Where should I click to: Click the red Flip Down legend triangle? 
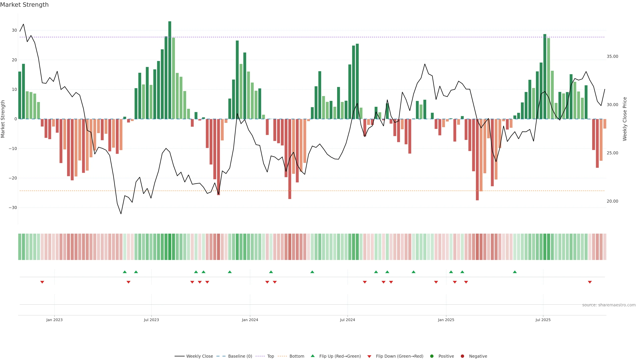369,356
